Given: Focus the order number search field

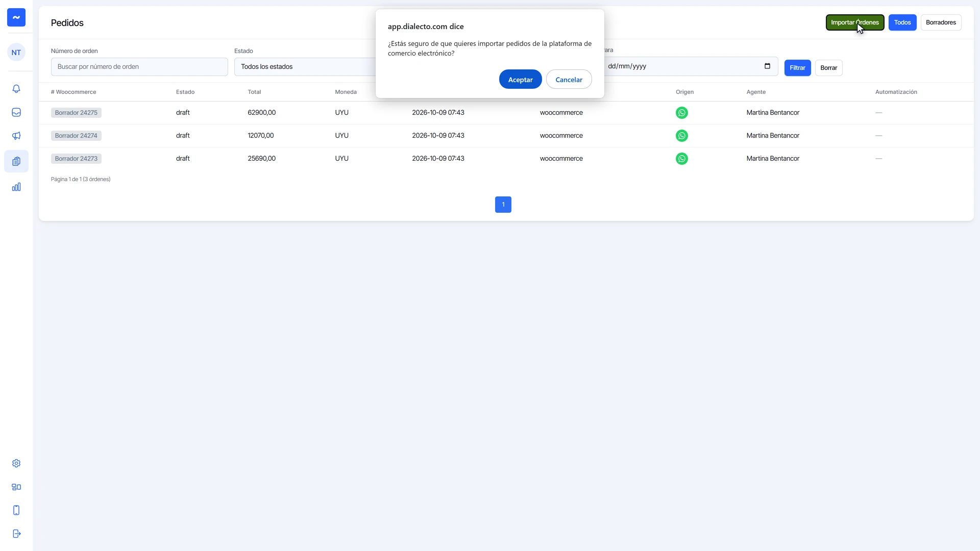Looking at the screenshot, I should [x=139, y=67].
